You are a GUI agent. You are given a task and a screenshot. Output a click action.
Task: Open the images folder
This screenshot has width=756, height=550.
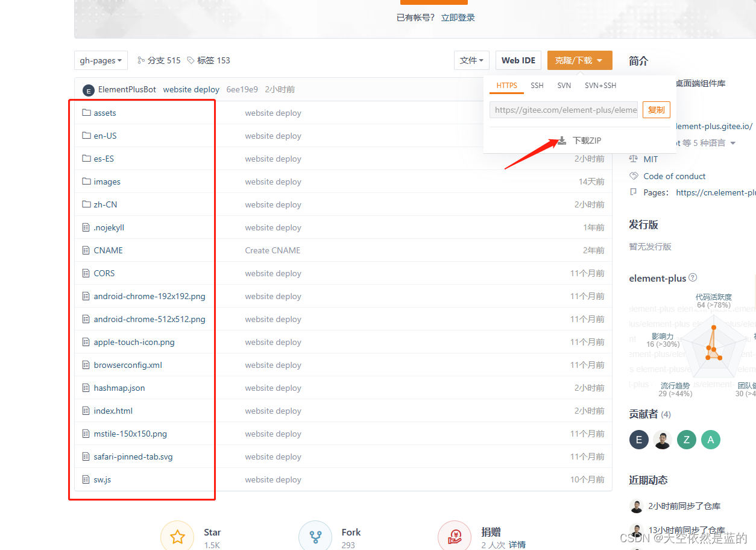[x=107, y=182]
